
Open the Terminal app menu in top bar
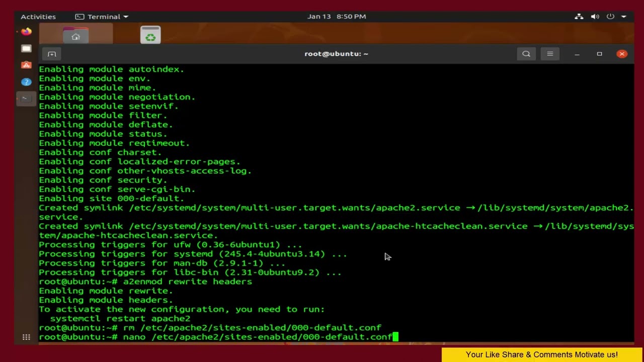(102, 17)
